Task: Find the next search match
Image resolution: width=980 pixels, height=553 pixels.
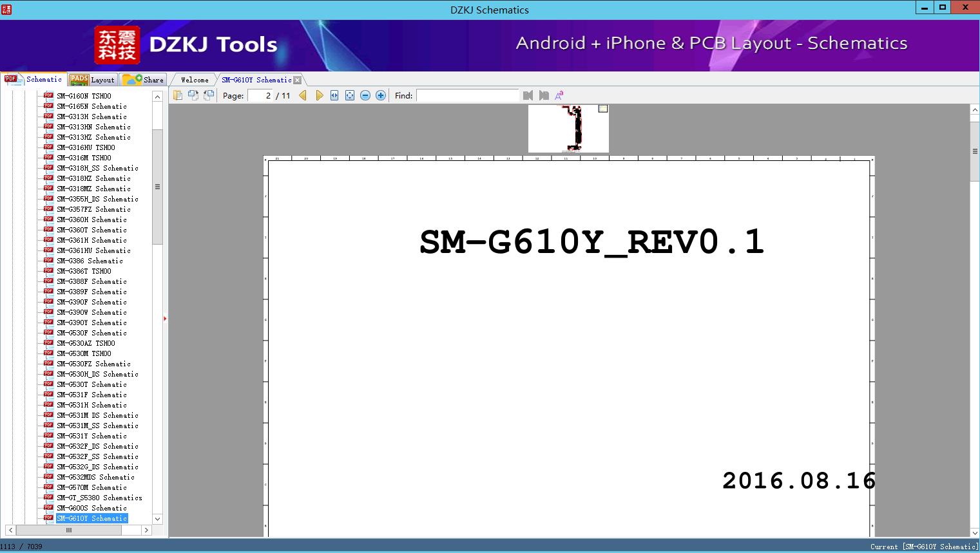Action: point(544,95)
